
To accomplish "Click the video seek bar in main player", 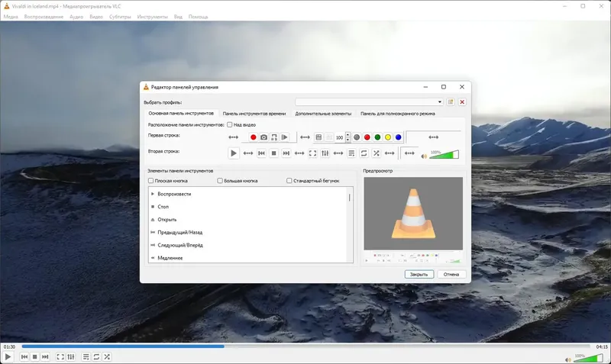I will tap(306, 346).
